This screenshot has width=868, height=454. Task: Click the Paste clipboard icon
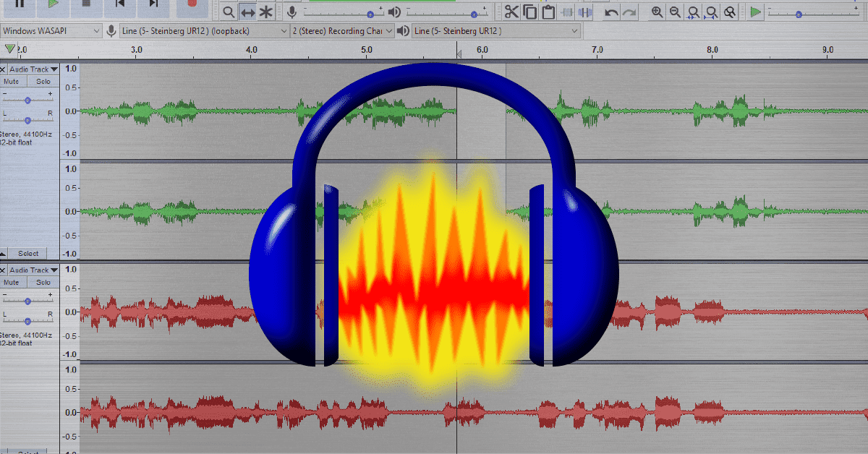click(x=548, y=12)
